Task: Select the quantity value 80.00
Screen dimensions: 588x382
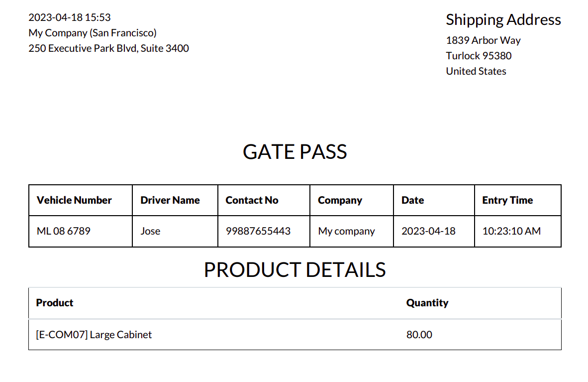Action: [419, 335]
